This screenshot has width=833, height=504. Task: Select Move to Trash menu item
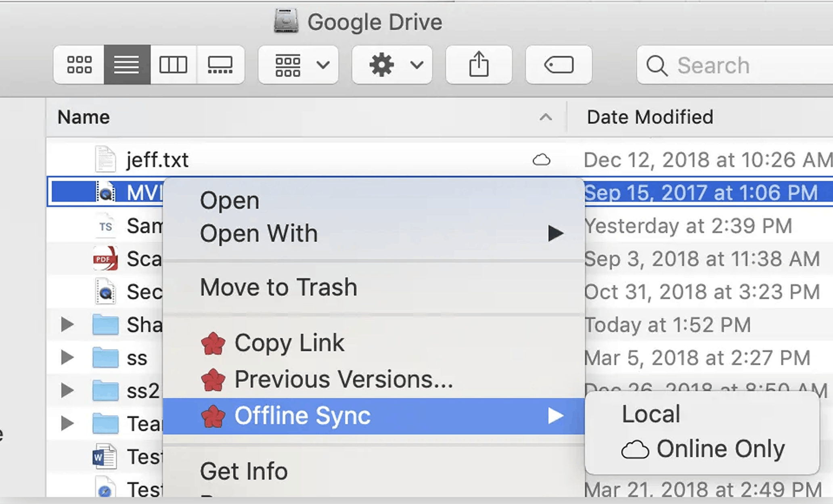click(278, 287)
